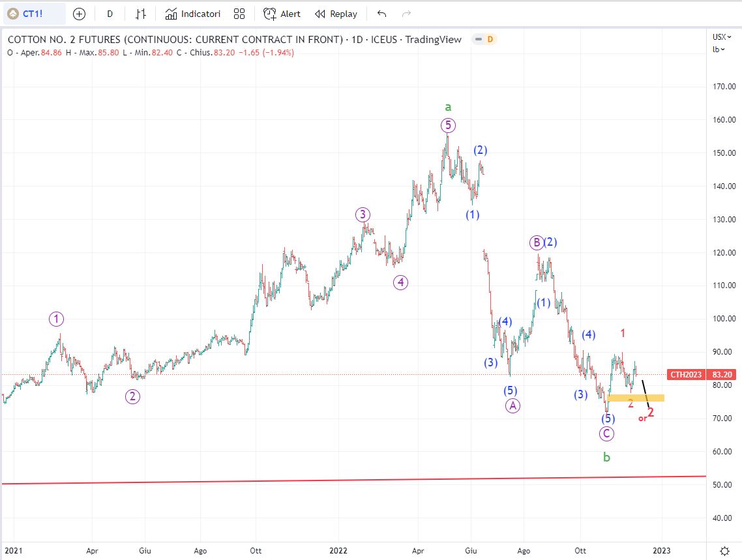Image resolution: width=742 pixels, height=560 pixels.
Task: Click the 83.20 current price tag
Action: coord(722,375)
